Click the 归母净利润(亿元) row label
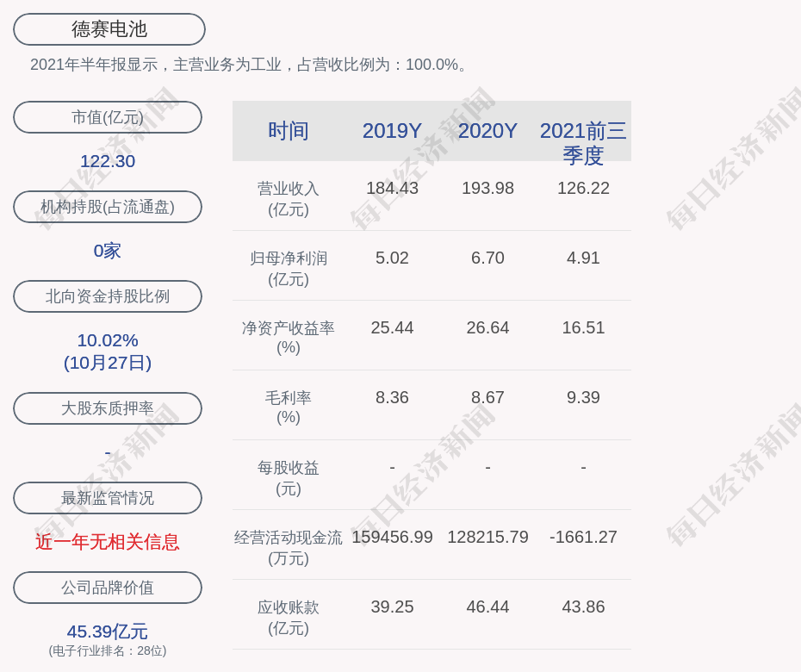This screenshot has height=672, width=801. [x=288, y=268]
